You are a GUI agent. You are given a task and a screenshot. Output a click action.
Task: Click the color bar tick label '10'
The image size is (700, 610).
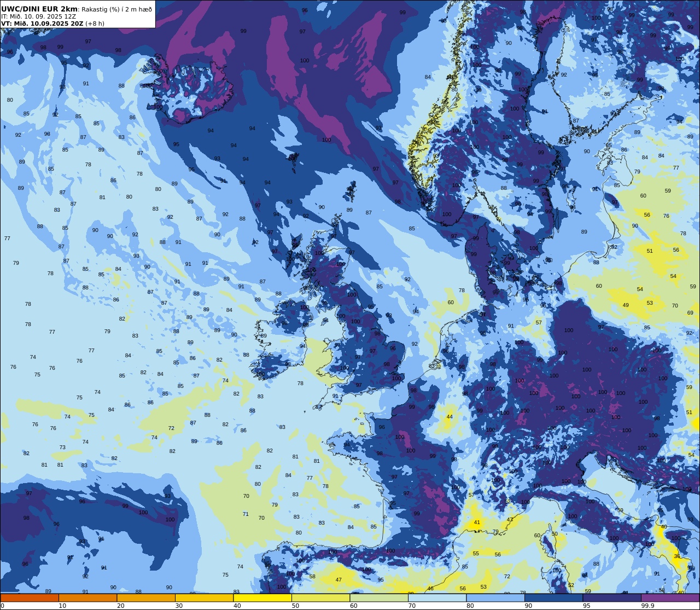point(62,606)
